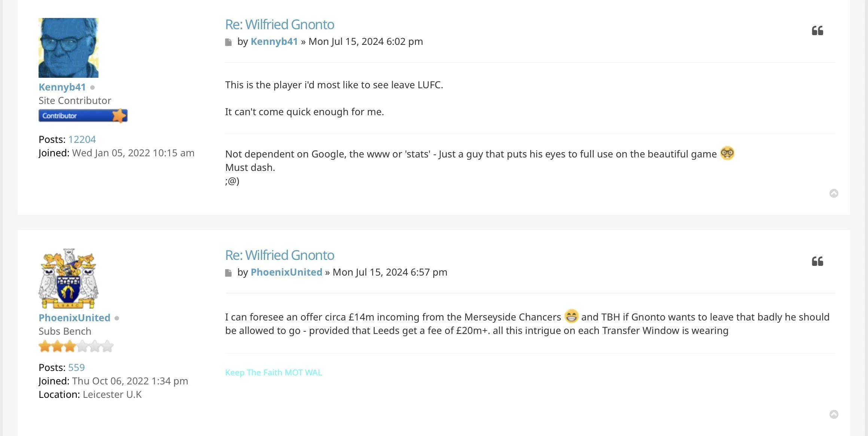View Kennyb41's 12204 posts

pos(82,139)
